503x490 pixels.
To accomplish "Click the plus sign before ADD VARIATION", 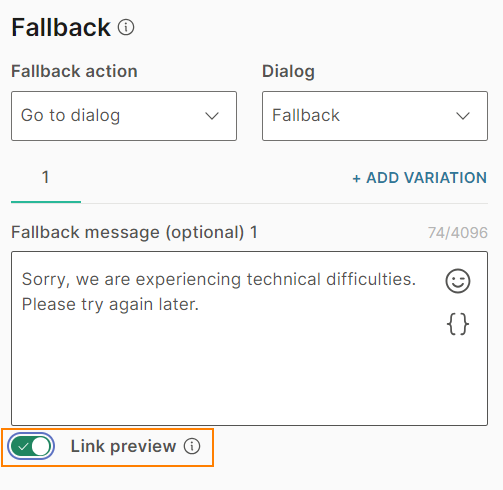I will [356, 178].
